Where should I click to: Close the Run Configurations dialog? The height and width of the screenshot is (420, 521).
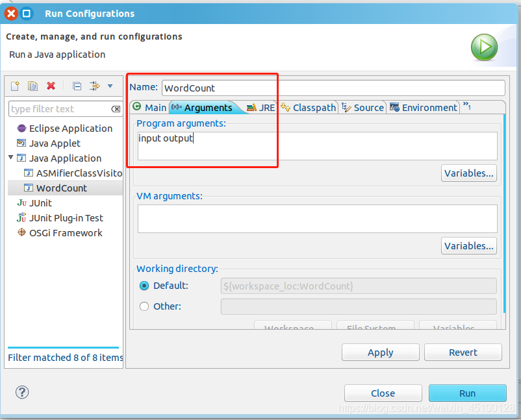click(x=383, y=393)
